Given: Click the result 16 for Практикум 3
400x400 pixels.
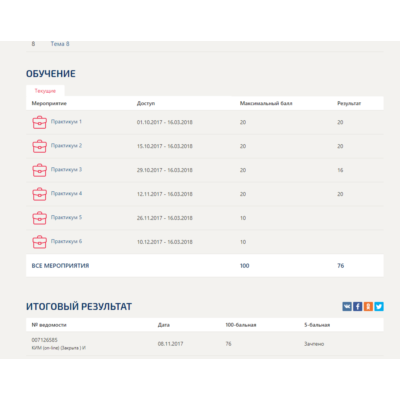Looking at the screenshot, I should point(340,170).
